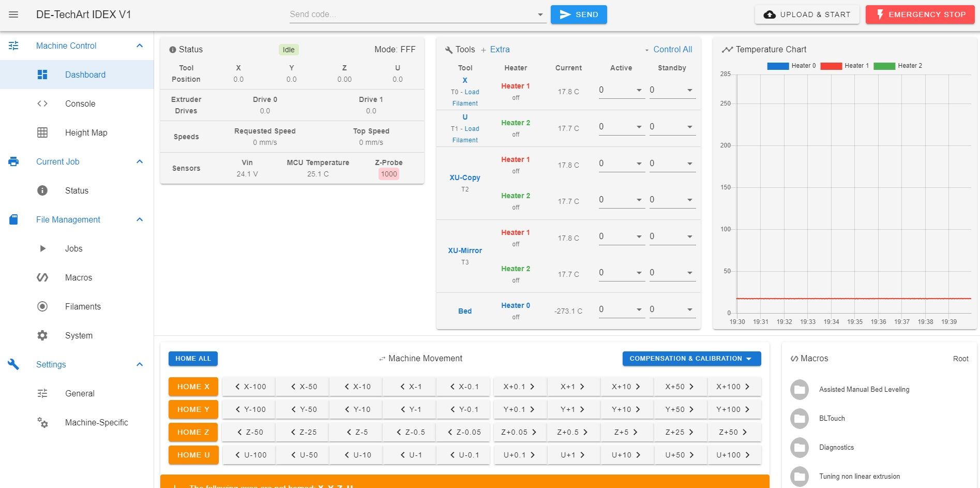
Task: Collapse the Machine Control section
Action: click(140, 46)
